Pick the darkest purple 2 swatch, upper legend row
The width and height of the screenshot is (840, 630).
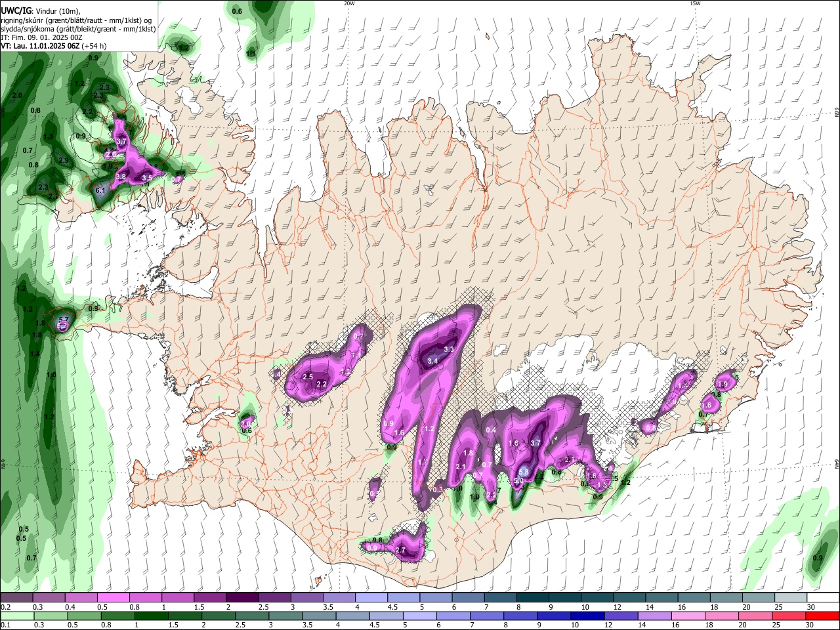tap(242, 598)
